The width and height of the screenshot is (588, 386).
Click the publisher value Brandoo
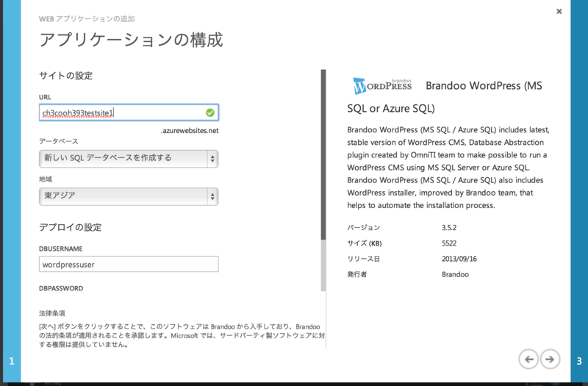click(x=455, y=274)
